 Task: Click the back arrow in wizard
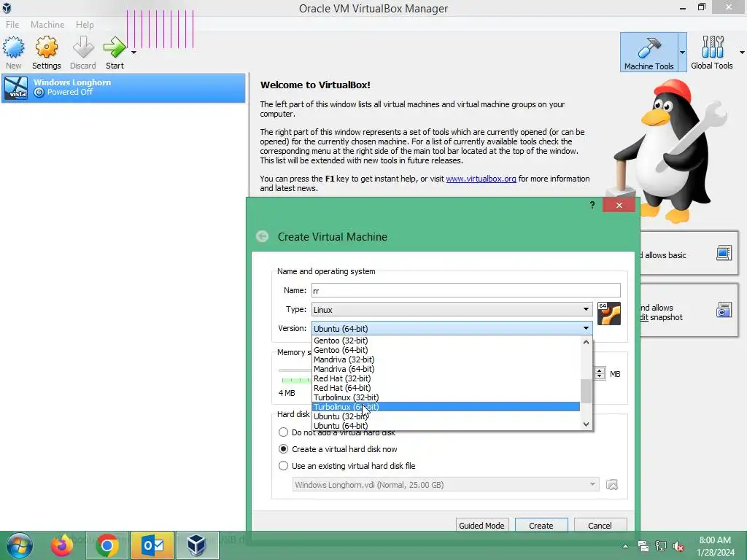tap(262, 236)
